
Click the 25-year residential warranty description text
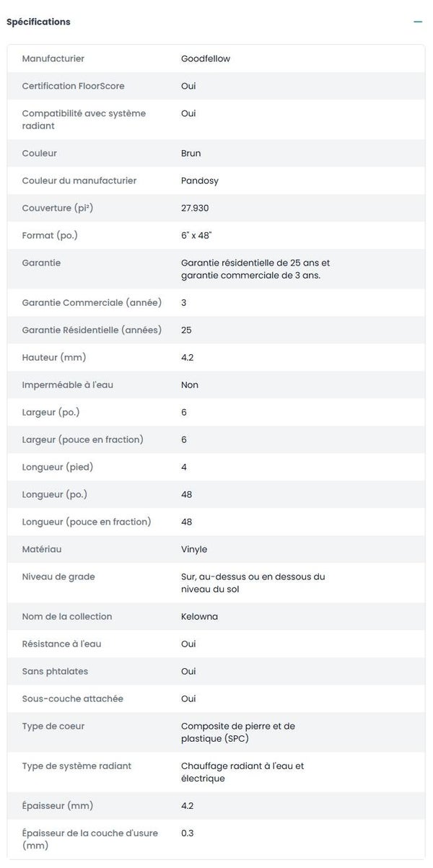tap(255, 268)
